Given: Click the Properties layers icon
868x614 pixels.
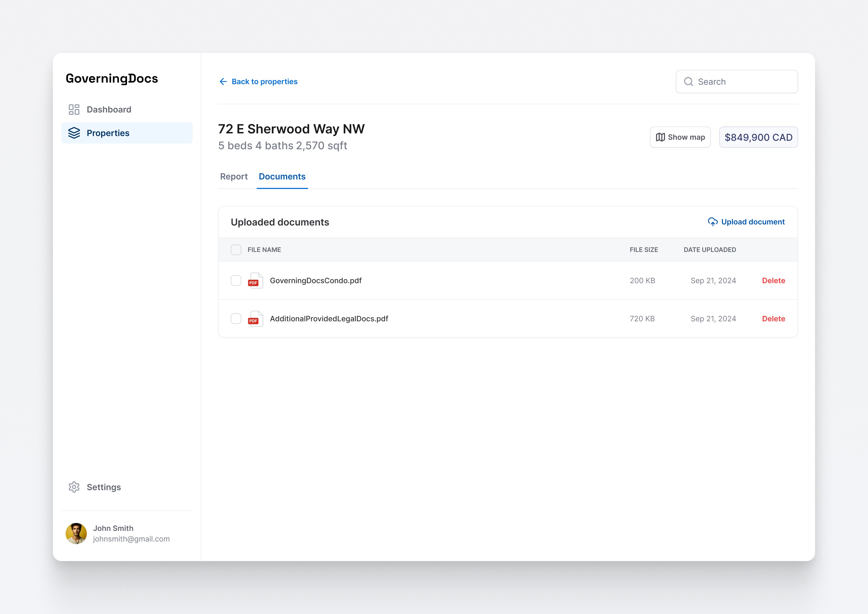Looking at the screenshot, I should tap(74, 133).
